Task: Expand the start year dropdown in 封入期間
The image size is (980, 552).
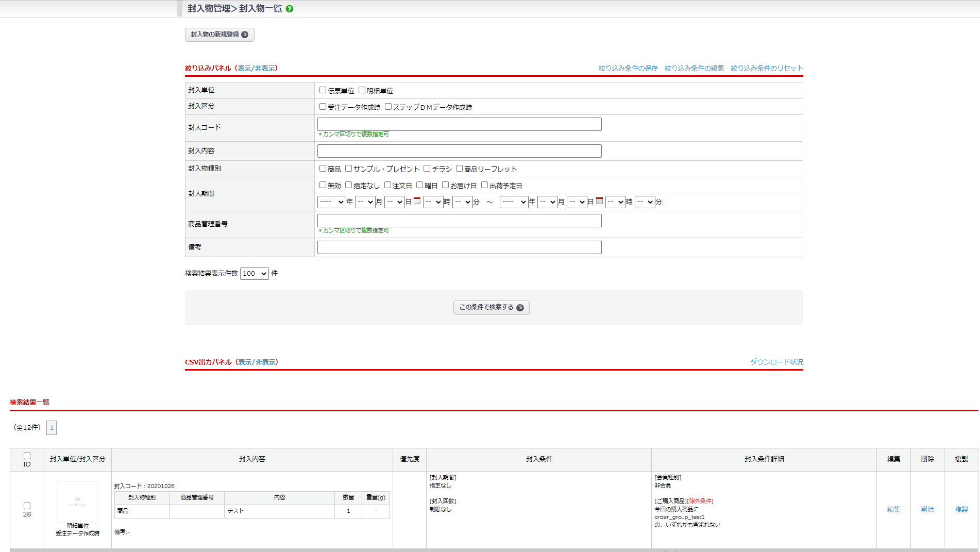Action: click(331, 202)
